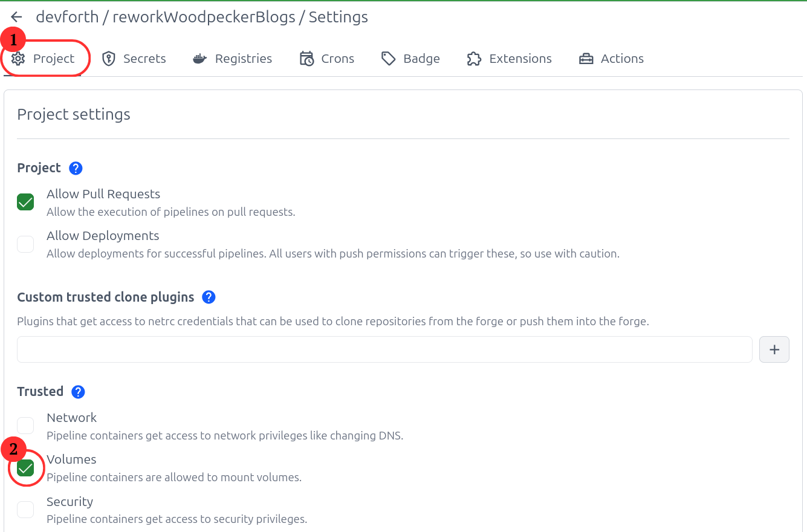Enable Allow Deployments checkbox
Image resolution: width=807 pixels, height=532 pixels.
pyautogui.click(x=25, y=244)
